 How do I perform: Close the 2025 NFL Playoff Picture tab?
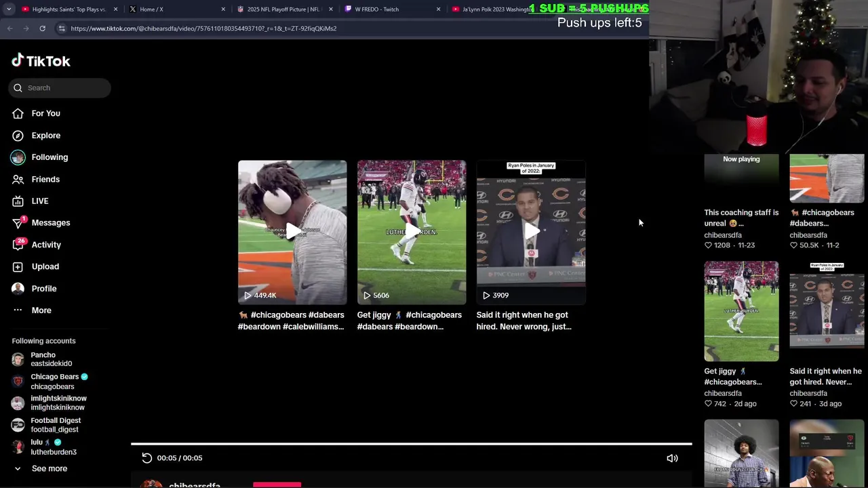point(331,9)
